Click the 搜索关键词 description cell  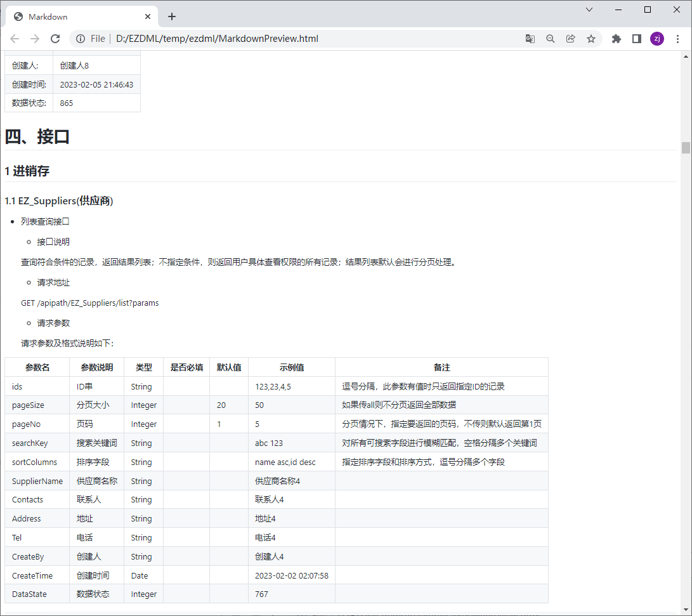click(96, 443)
